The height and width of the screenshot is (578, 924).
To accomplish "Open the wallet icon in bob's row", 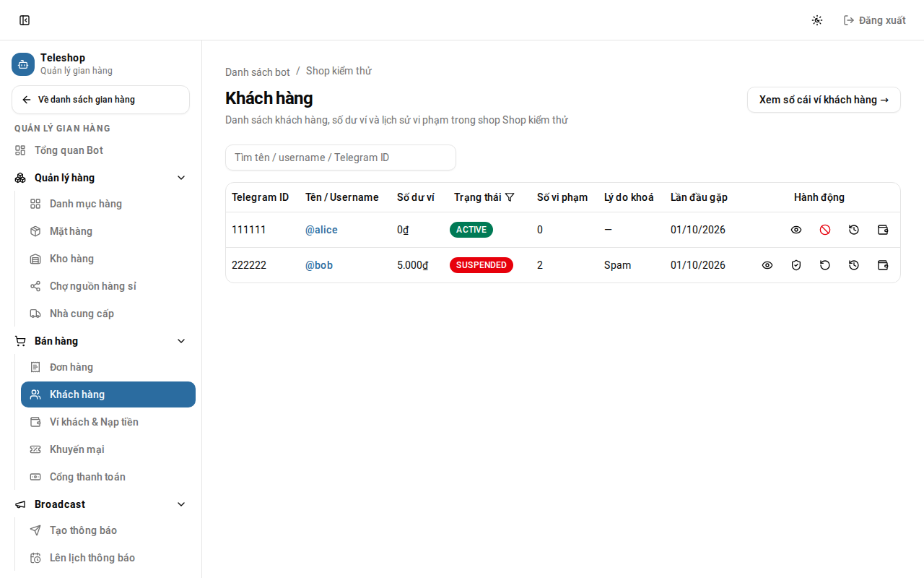I will coord(883,265).
